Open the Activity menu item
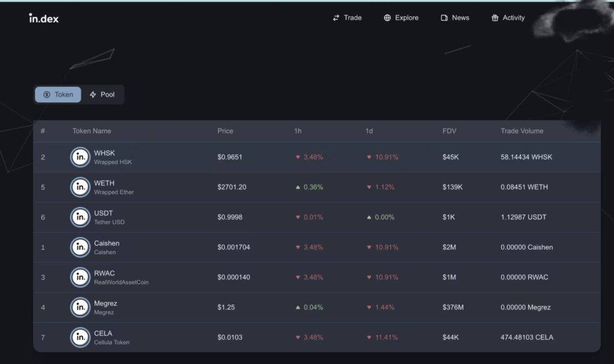The image size is (614, 364). pyautogui.click(x=508, y=18)
